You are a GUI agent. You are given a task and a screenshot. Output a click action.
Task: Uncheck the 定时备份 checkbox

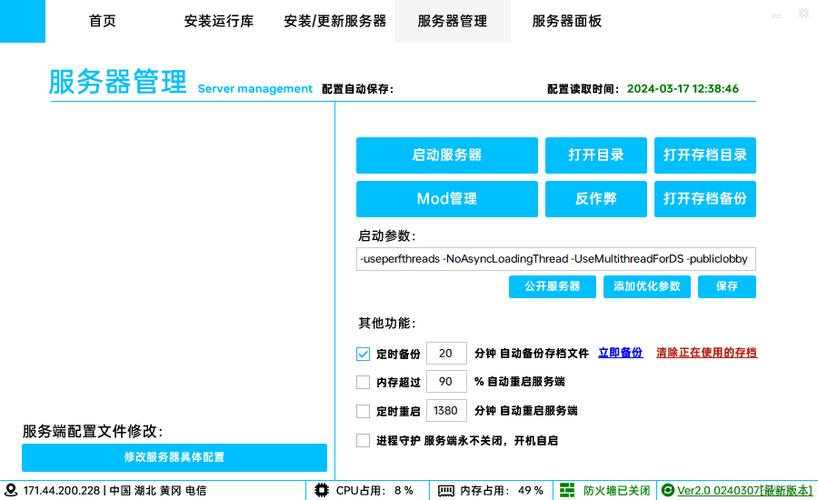pos(363,354)
